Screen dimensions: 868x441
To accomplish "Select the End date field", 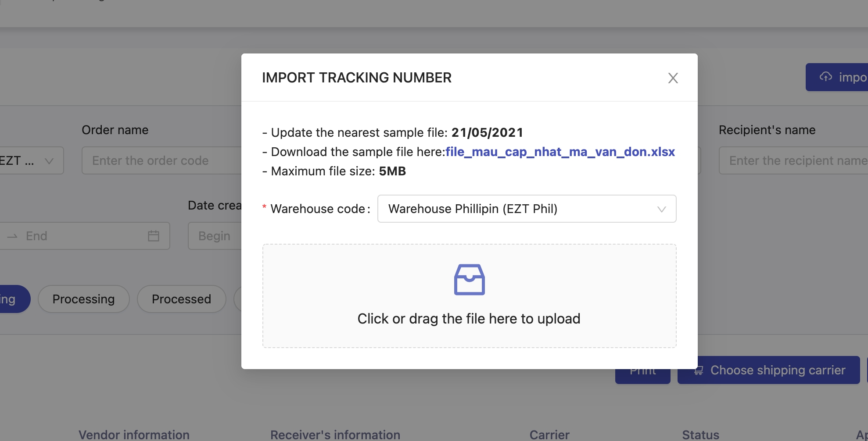I will pyautogui.click(x=79, y=236).
